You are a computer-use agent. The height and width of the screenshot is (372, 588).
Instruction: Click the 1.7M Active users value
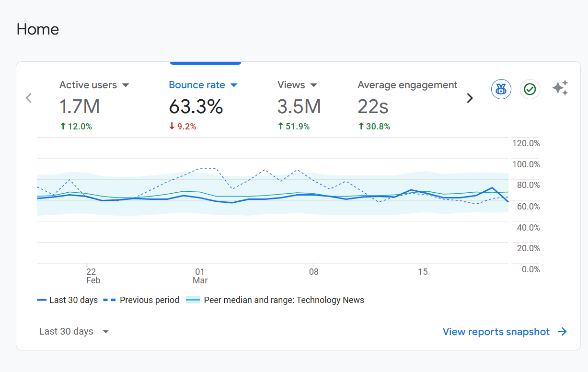(80, 106)
